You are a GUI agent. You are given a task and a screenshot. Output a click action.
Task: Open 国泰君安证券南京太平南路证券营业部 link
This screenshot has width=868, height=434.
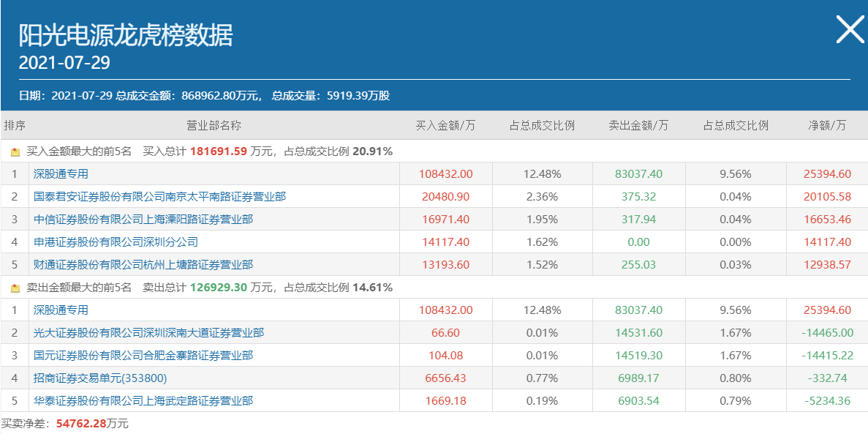pos(159,197)
